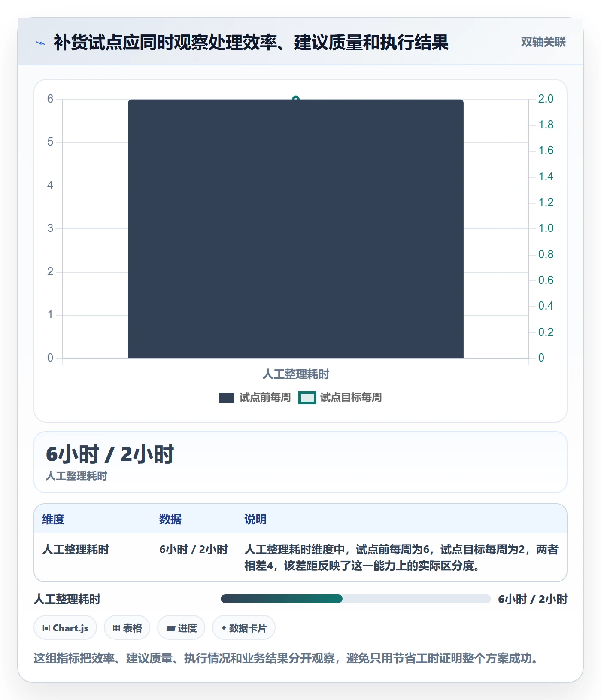Viewport: 601px width, 700px height.
Task: Click the 双轴关联 tag in header
Action: tap(543, 42)
